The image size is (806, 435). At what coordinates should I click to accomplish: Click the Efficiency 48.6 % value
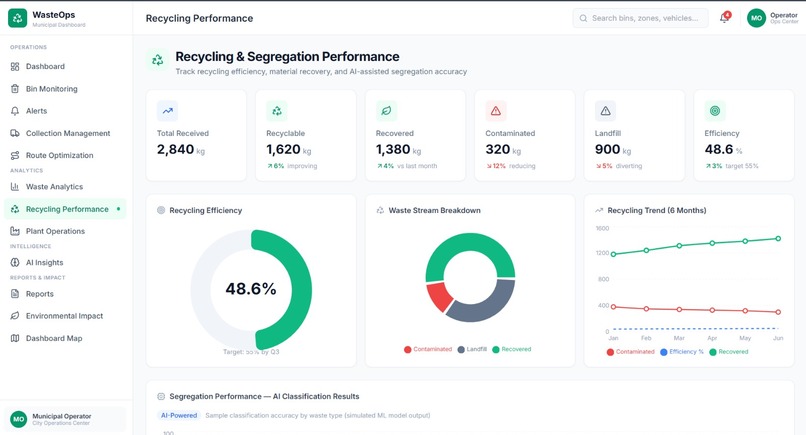point(724,150)
